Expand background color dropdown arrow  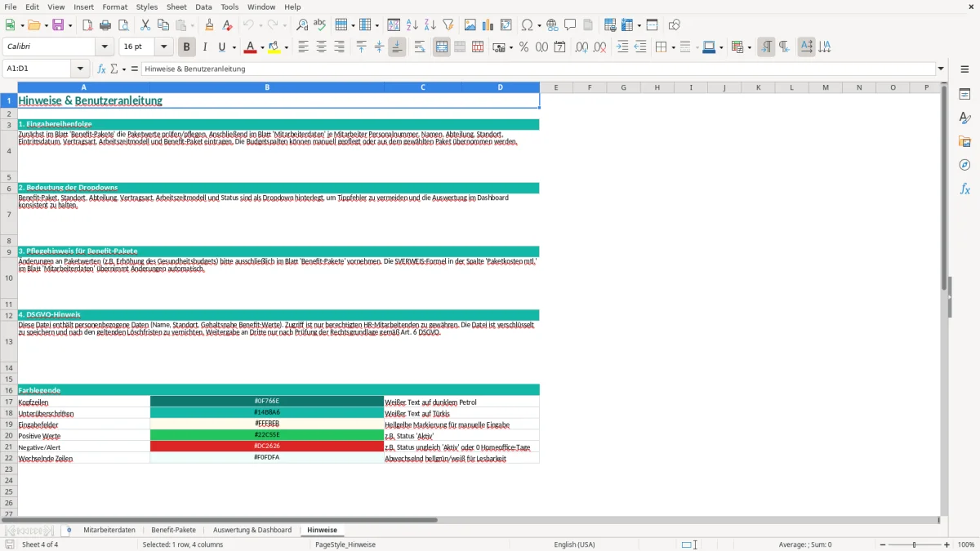coord(286,47)
